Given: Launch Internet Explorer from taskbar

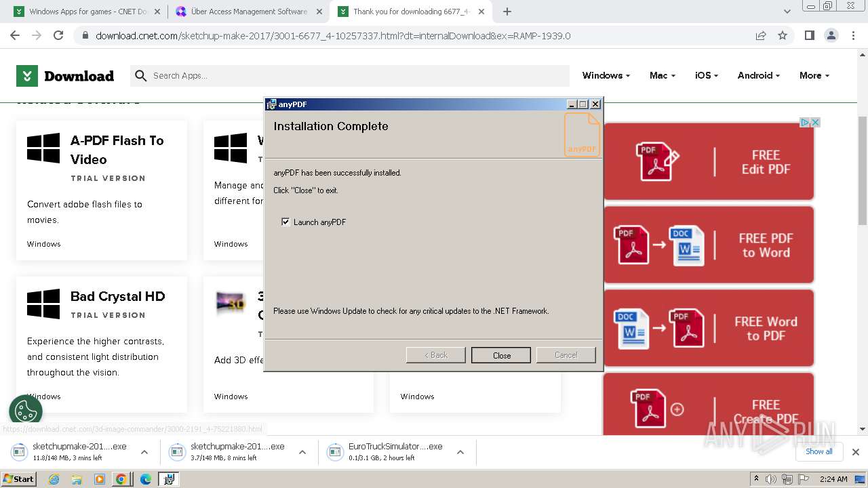Looking at the screenshot, I should (54, 479).
